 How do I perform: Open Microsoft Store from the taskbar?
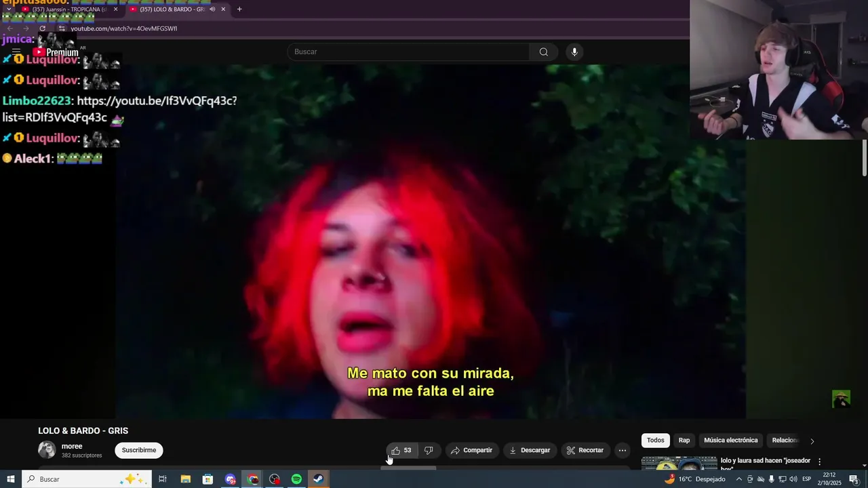[208, 479]
